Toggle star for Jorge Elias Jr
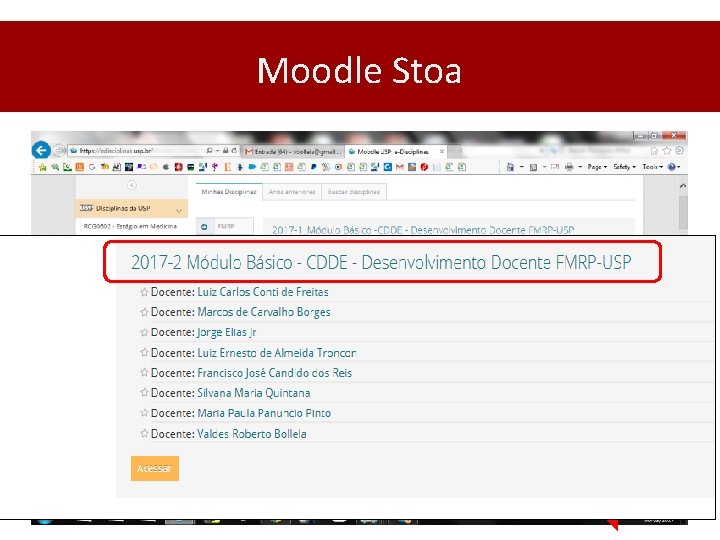This screenshot has width=720, height=540. [144, 332]
